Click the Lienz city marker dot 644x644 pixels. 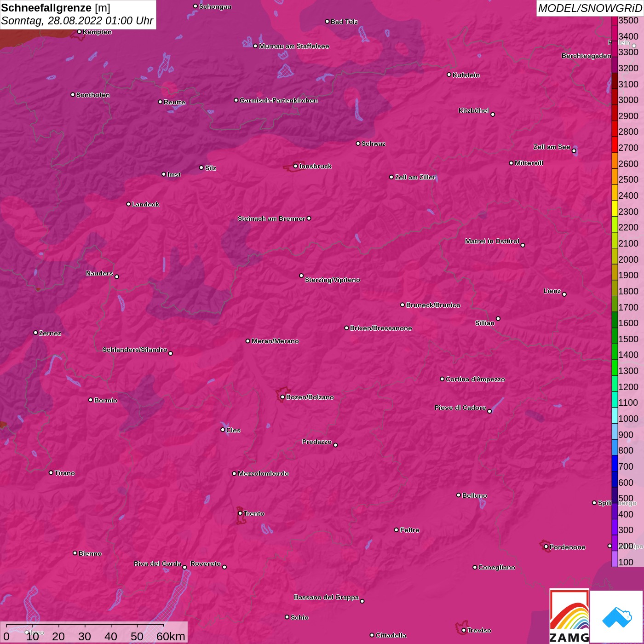(x=564, y=294)
